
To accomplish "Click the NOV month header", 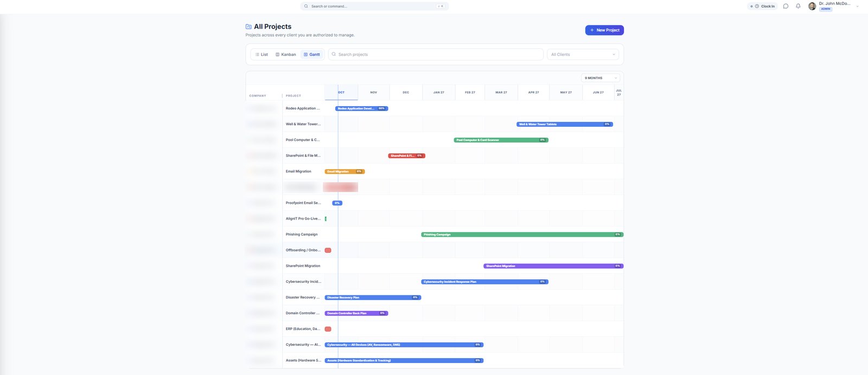I will 374,93.
